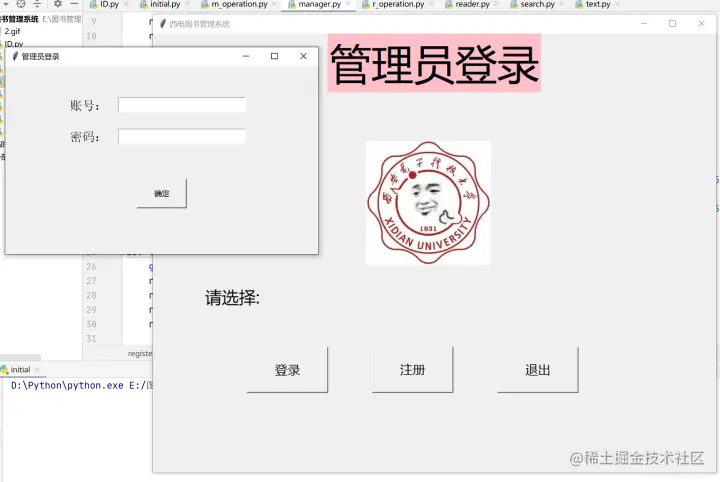720x482 pixels.
Task: Switch to r_operation.py tab
Action: click(398, 4)
